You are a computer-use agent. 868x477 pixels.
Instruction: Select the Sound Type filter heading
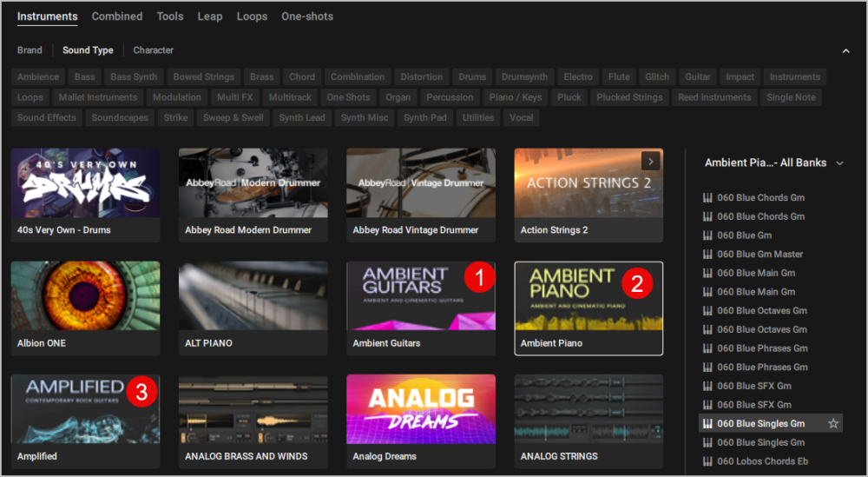pos(88,50)
